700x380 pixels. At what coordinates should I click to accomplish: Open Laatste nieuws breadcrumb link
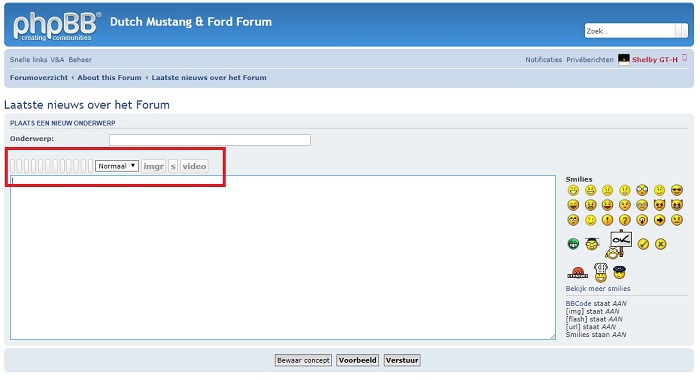click(209, 77)
